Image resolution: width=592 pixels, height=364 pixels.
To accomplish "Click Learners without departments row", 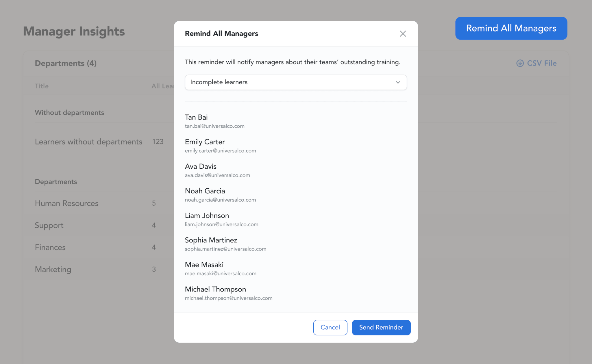I will (x=88, y=142).
